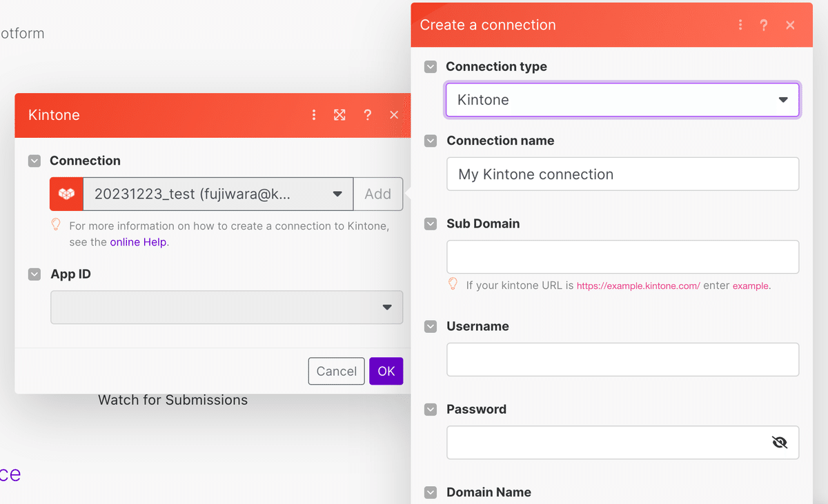Click the lightbulb hint icon under Sub Domain
The width and height of the screenshot is (828, 504).
click(453, 283)
